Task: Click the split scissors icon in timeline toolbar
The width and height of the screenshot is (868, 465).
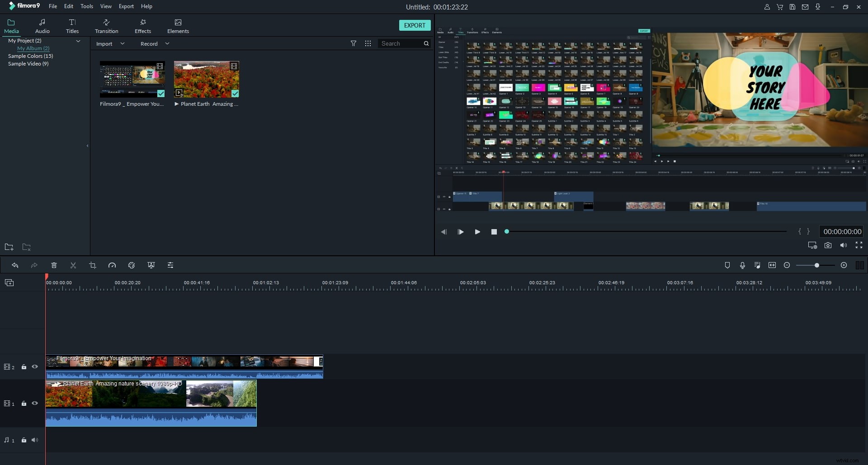Action: 73,265
